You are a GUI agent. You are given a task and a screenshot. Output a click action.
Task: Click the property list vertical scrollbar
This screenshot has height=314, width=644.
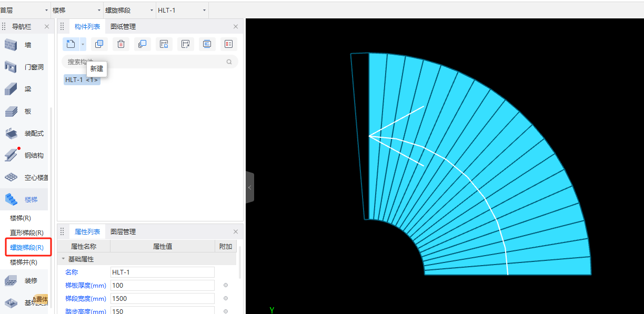pyautogui.click(x=240, y=262)
